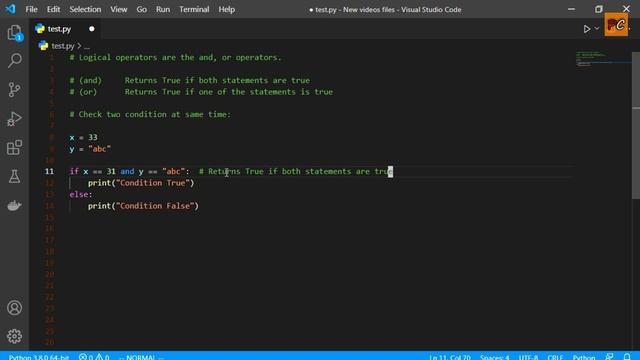Open the Accounts menu icon
Screen dimensions: 640x360
point(14,307)
